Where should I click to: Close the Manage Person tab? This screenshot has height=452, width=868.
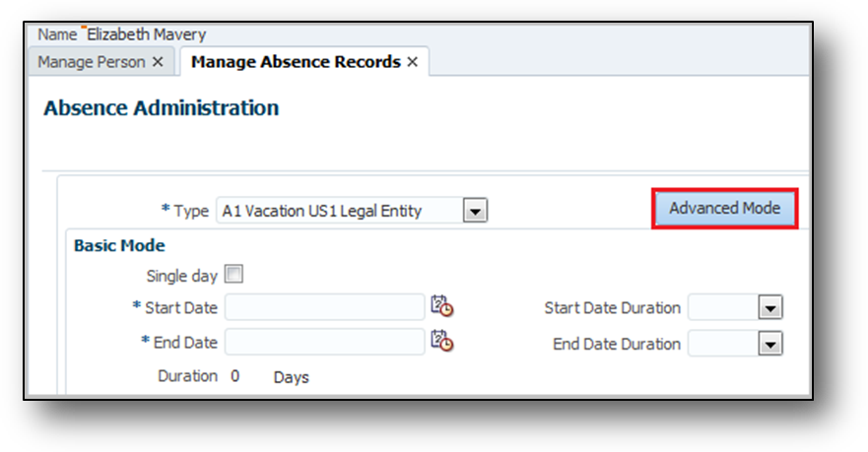pyautogui.click(x=157, y=62)
